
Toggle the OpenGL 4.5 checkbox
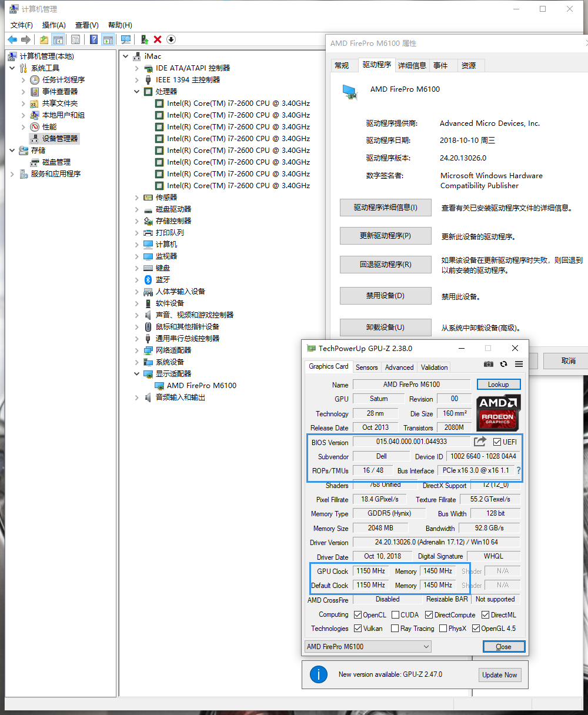[476, 629]
